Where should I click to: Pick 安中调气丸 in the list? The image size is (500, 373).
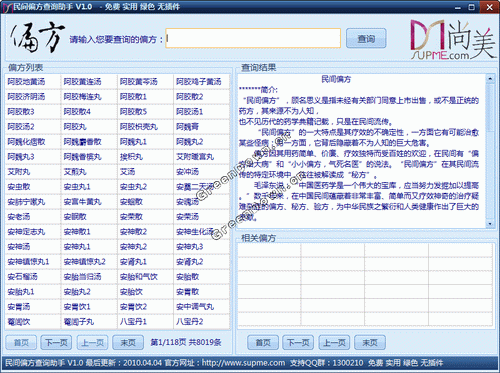[195, 307]
